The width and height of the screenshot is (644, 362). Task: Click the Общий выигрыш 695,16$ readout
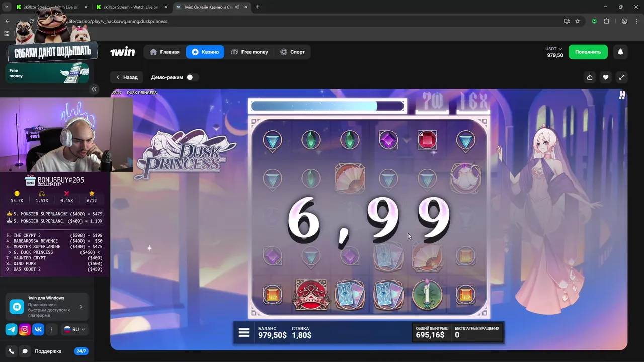point(431,332)
